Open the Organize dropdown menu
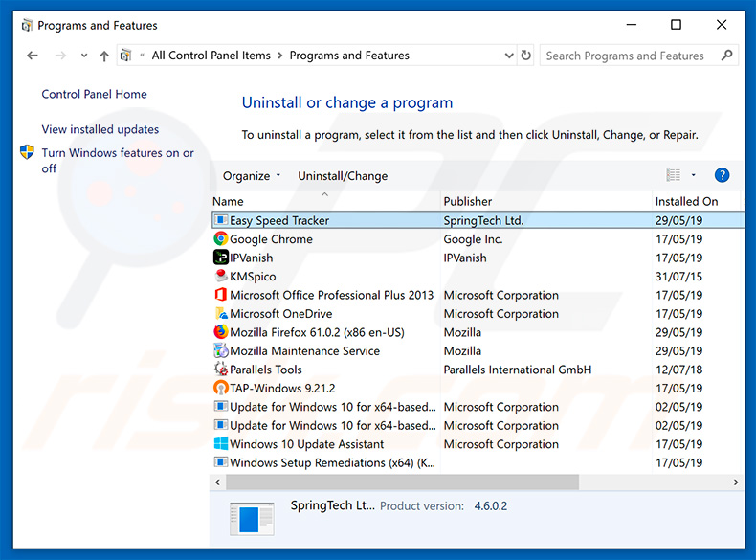This screenshot has height=560, width=756. 252,176
